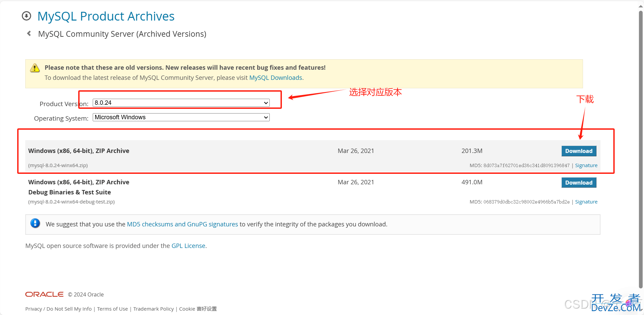Download mysql-8.0.24-winx64.zip archive
Viewport: 644px width, 315px height.
579,151
